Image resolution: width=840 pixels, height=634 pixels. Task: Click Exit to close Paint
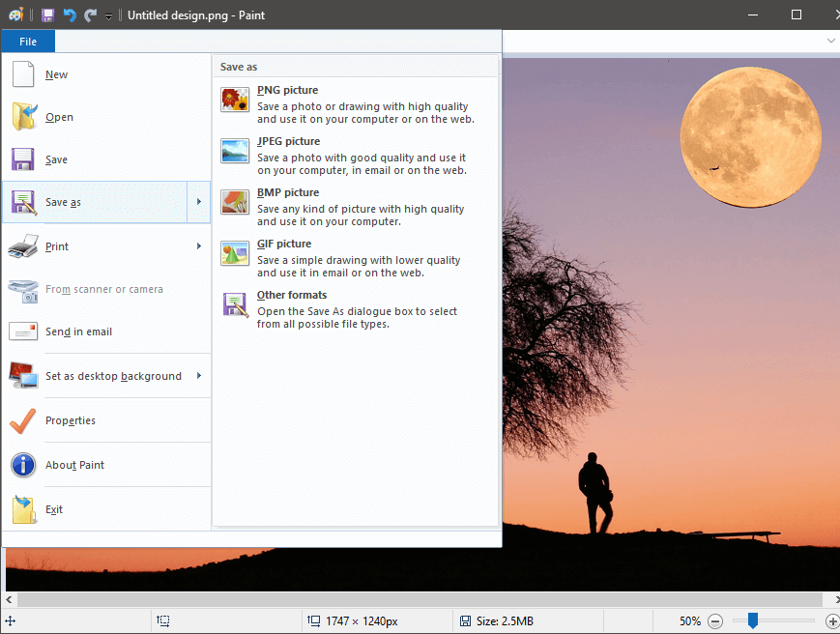tap(54, 509)
